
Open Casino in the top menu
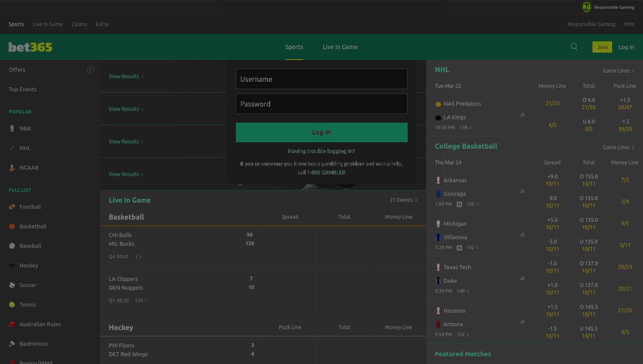(79, 24)
